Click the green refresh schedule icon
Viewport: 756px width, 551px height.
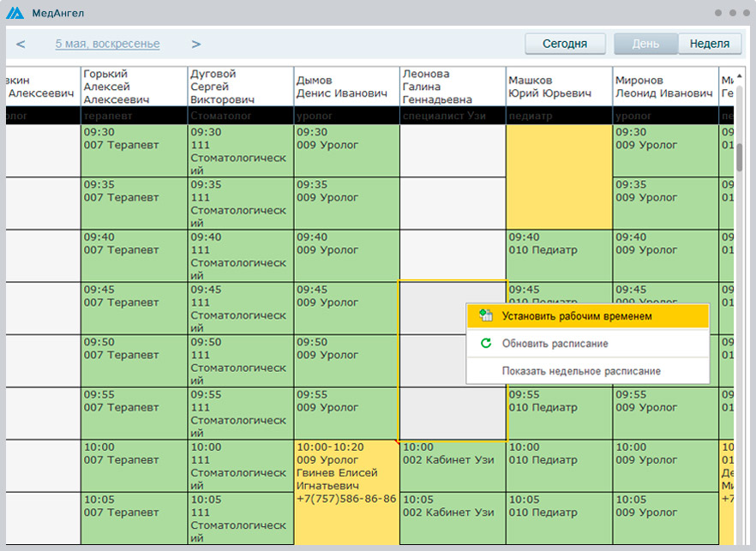pos(486,344)
